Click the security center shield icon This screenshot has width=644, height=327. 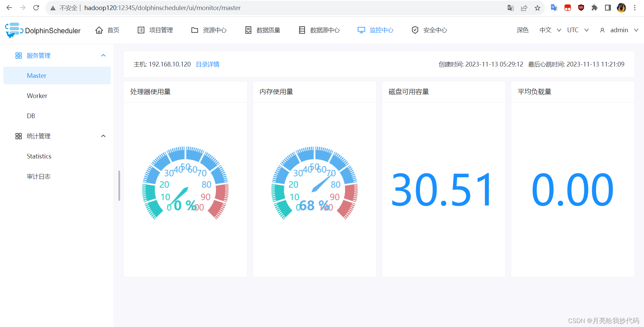[415, 30]
